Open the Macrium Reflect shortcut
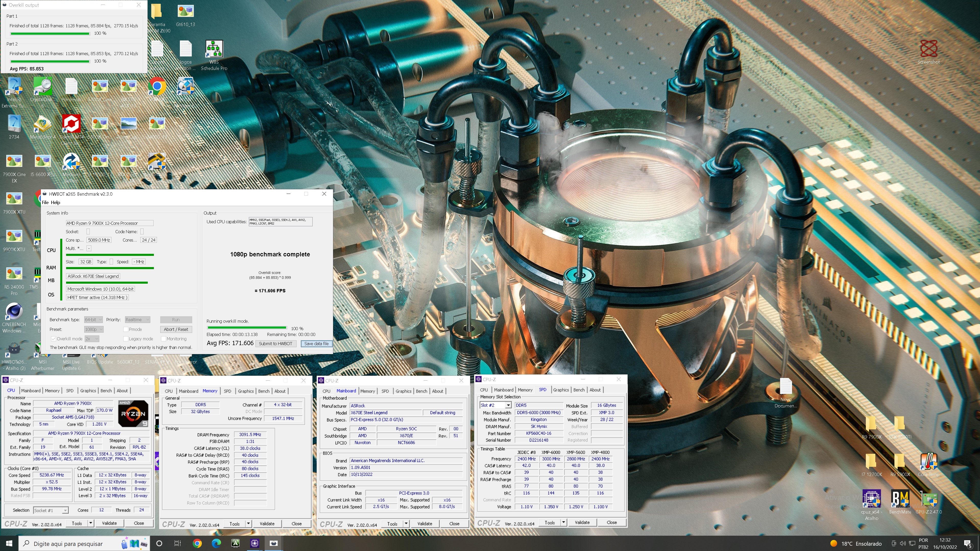 [x=71, y=168]
